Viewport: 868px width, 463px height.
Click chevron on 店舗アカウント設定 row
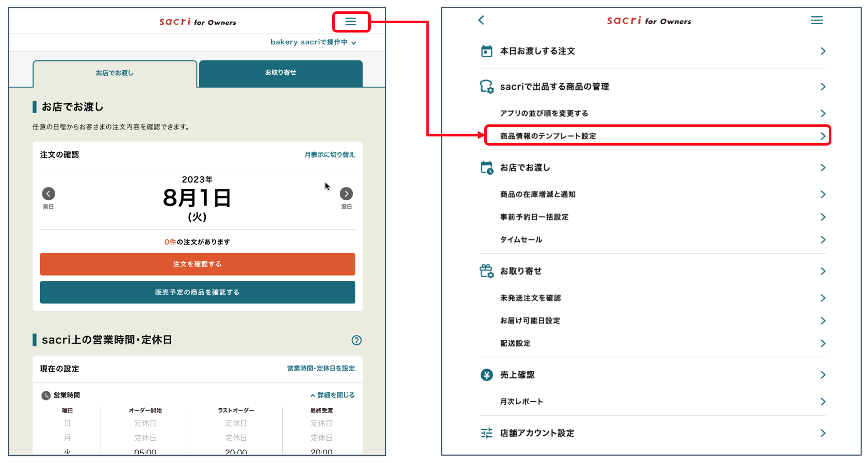[823, 433]
